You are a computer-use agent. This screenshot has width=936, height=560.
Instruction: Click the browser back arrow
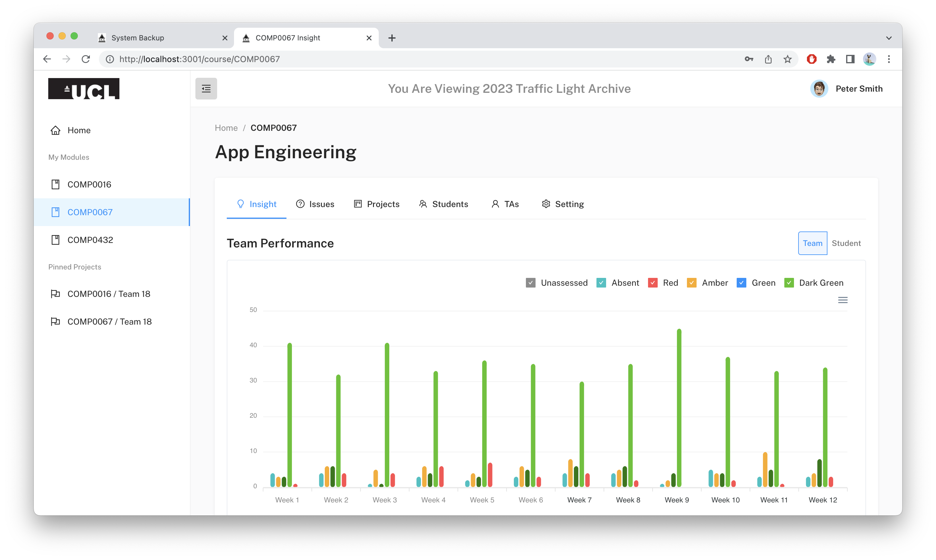(47, 59)
